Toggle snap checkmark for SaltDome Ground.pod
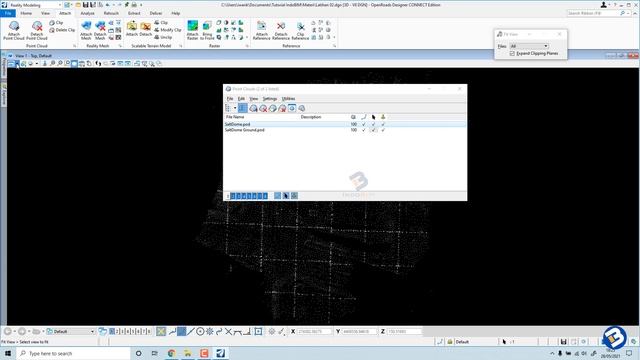This screenshot has width=640, height=360. (x=373, y=130)
